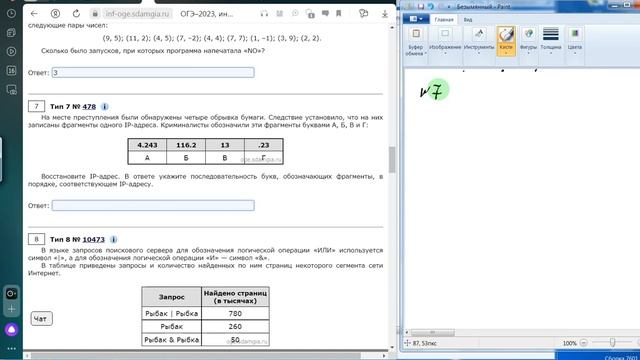
Task: Undo the last action in Paint
Action: click(431, 7)
